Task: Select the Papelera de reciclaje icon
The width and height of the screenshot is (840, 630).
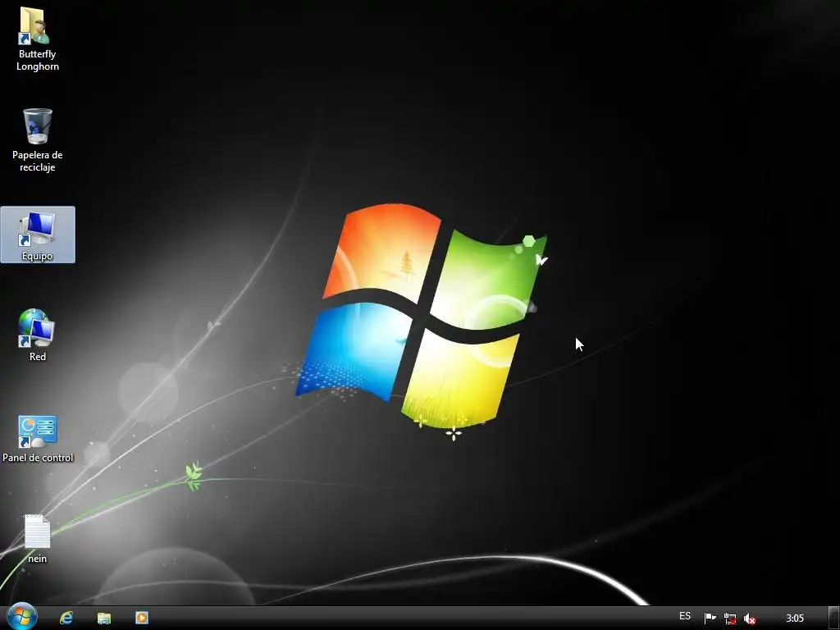Action: coord(37,139)
